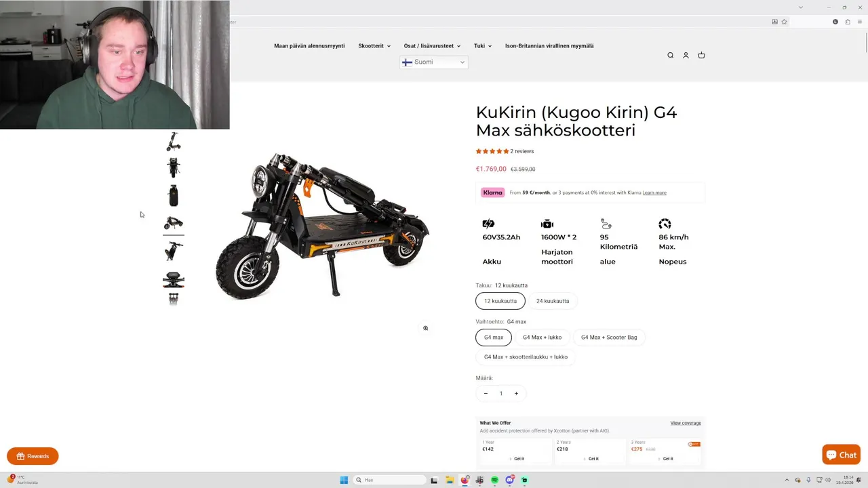
Task: Click the quantity field showing 1
Action: coord(501,393)
